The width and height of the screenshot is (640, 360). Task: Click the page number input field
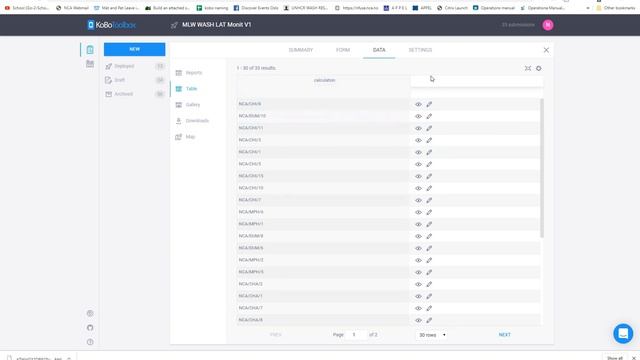click(357, 335)
